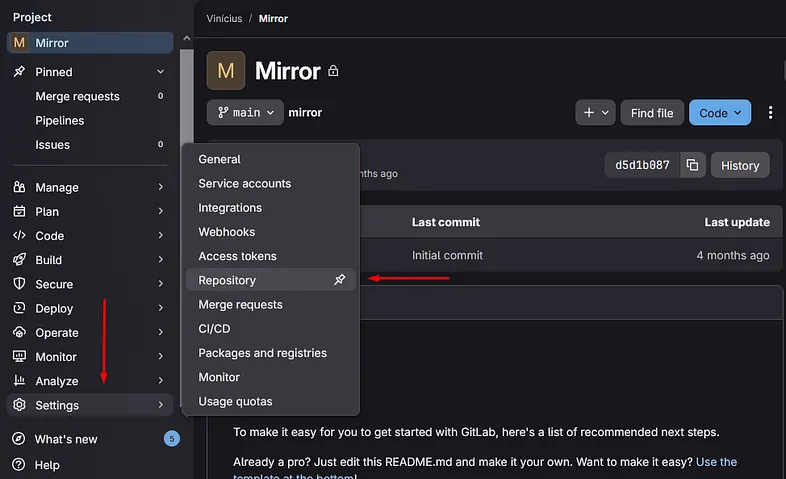
Task: Open CI/CD settings
Action: [270, 328]
